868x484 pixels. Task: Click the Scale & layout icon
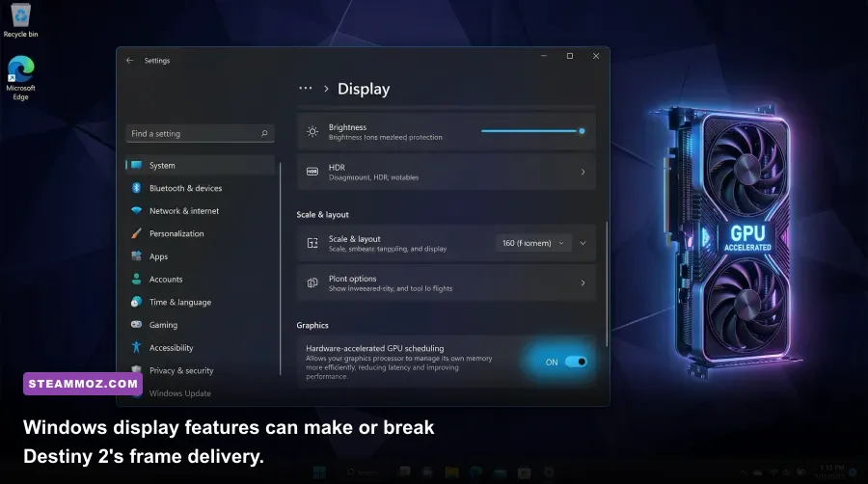click(x=312, y=243)
